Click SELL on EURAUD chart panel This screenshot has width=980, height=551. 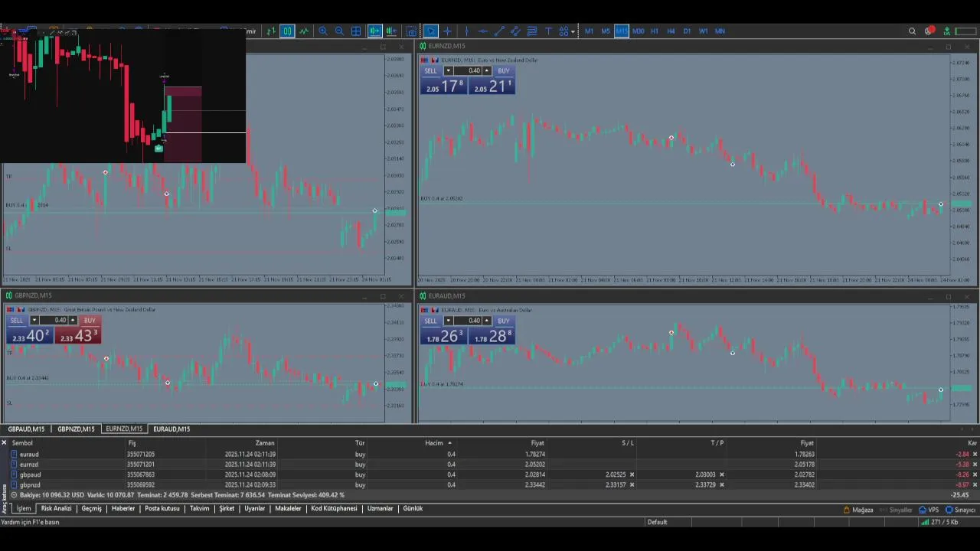pyautogui.click(x=430, y=321)
